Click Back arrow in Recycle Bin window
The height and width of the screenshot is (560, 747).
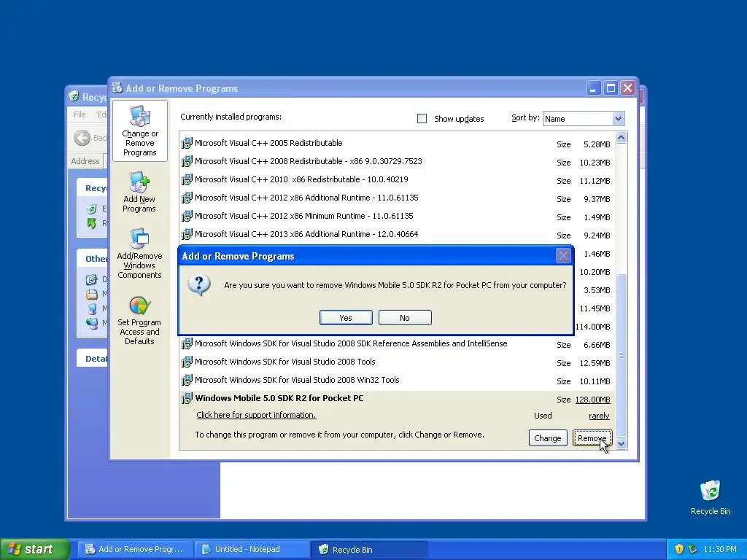(x=82, y=138)
